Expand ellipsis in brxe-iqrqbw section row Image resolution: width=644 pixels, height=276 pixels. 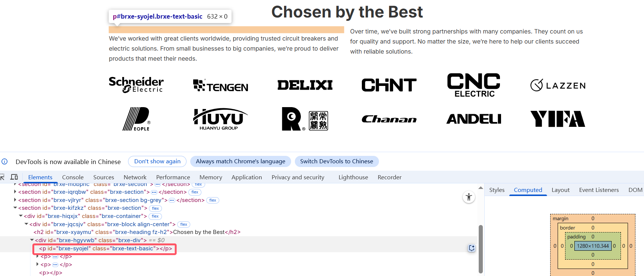[154, 192]
